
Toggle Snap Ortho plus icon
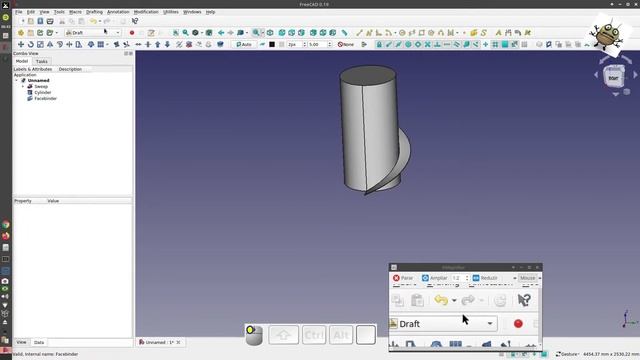[x=485, y=44]
